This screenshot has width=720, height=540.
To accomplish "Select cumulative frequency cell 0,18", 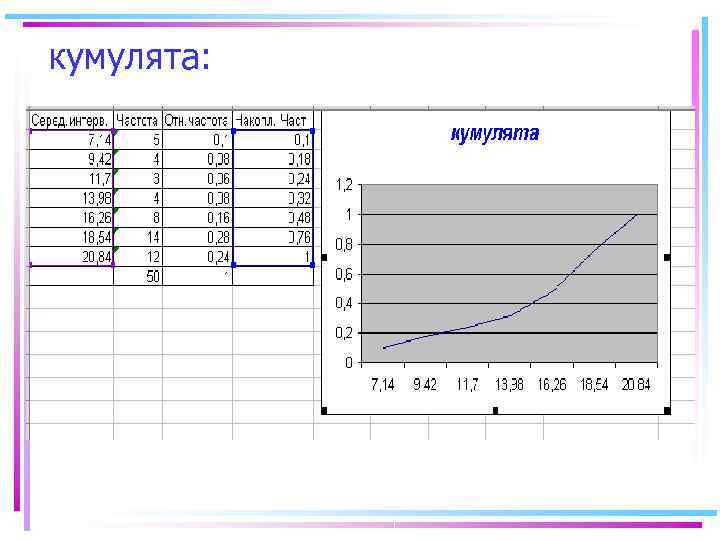I will [x=273, y=159].
